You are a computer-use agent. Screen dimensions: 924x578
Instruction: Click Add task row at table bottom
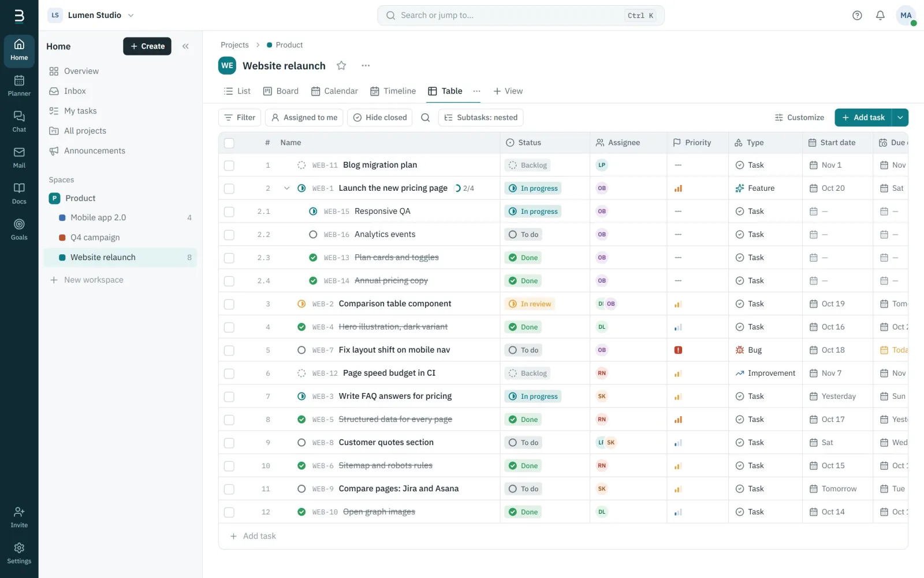click(563, 536)
